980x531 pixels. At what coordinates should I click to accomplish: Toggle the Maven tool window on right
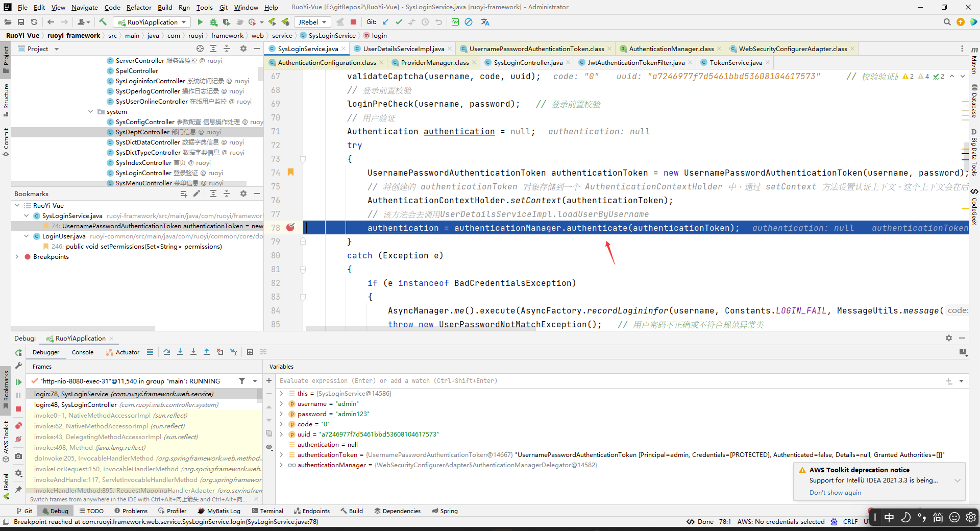pos(974,60)
